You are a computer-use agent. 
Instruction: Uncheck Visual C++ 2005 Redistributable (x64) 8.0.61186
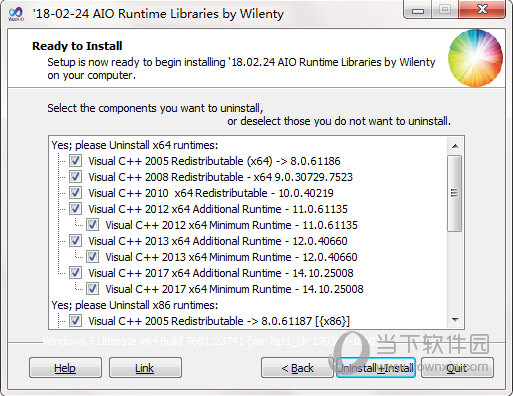point(75,161)
